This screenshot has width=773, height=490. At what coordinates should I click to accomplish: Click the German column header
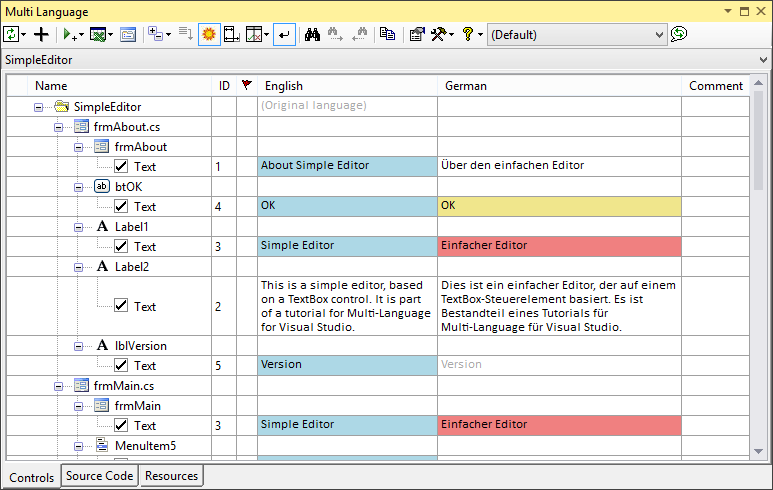(x=466, y=86)
